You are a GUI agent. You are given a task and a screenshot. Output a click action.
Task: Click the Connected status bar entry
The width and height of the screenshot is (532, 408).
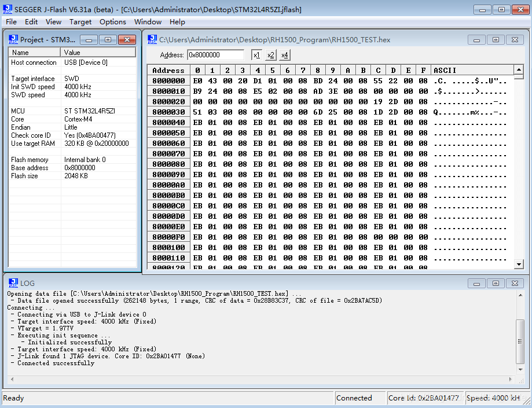pos(360,398)
